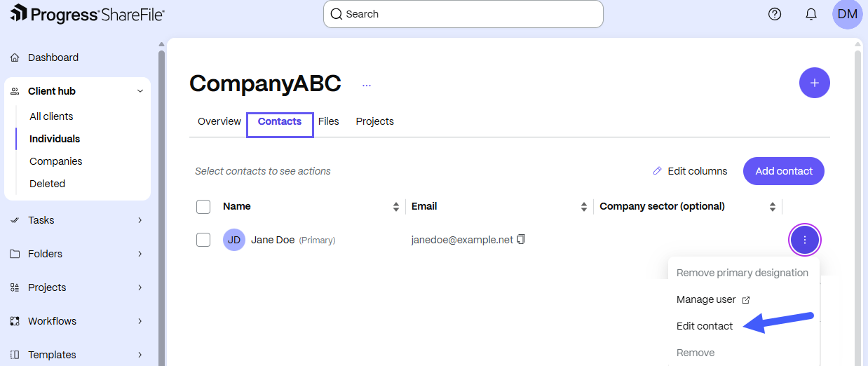Sort by the Email column arrows
868x366 pixels.
coord(584,207)
